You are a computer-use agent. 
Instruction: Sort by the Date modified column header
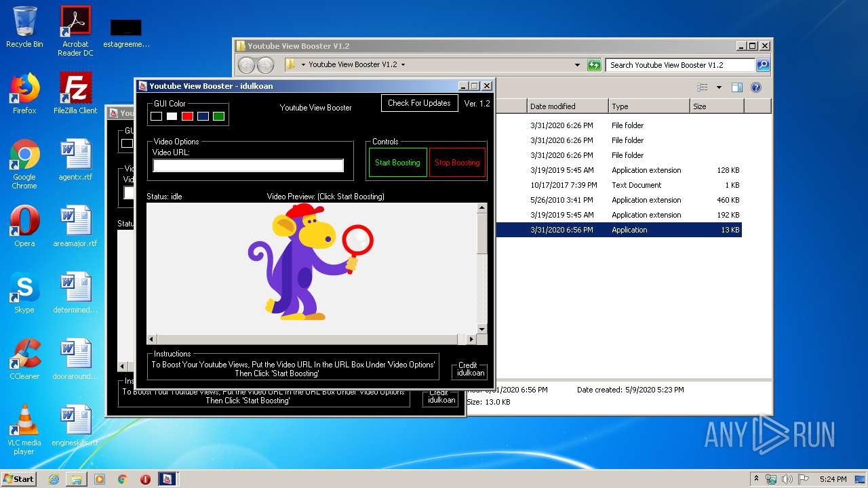tap(568, 106)
